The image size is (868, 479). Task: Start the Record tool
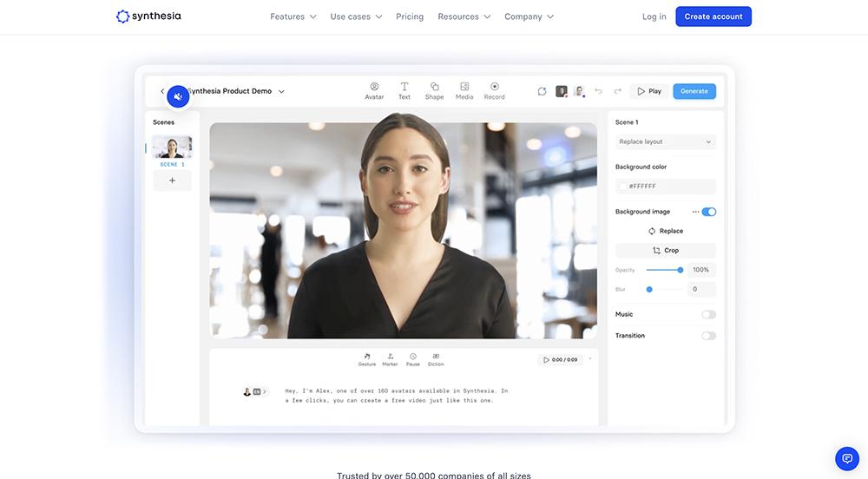click(x=495, y=91)
